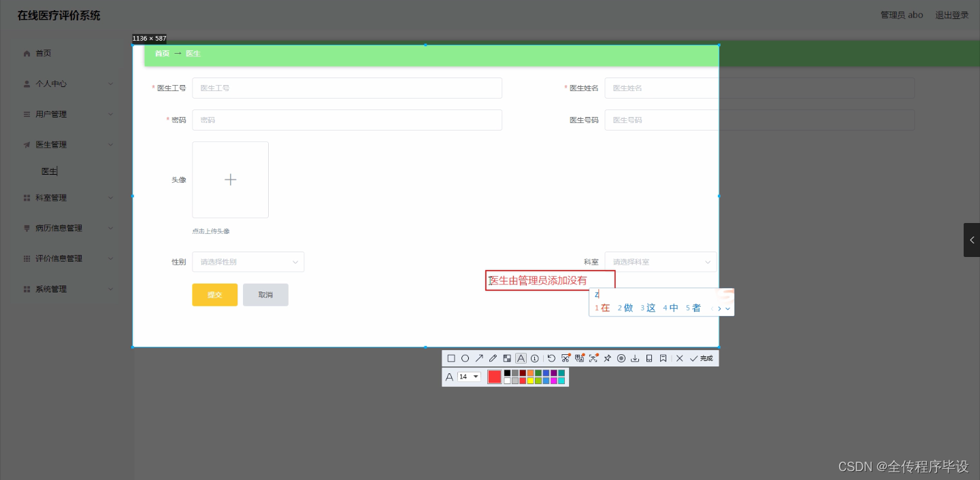
Task: Select the ellipse annotation tool
Action: tap(465, 358)
